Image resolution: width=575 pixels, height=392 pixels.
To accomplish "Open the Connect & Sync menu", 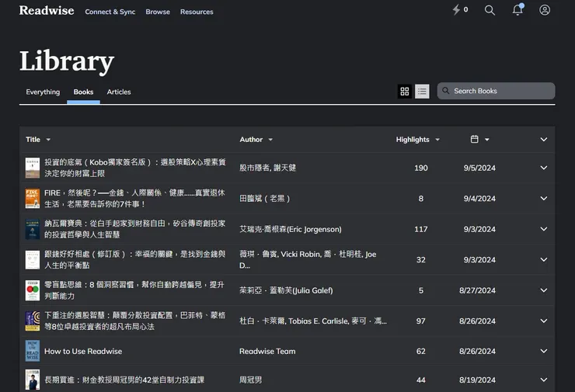I will [x=110, y=12].
